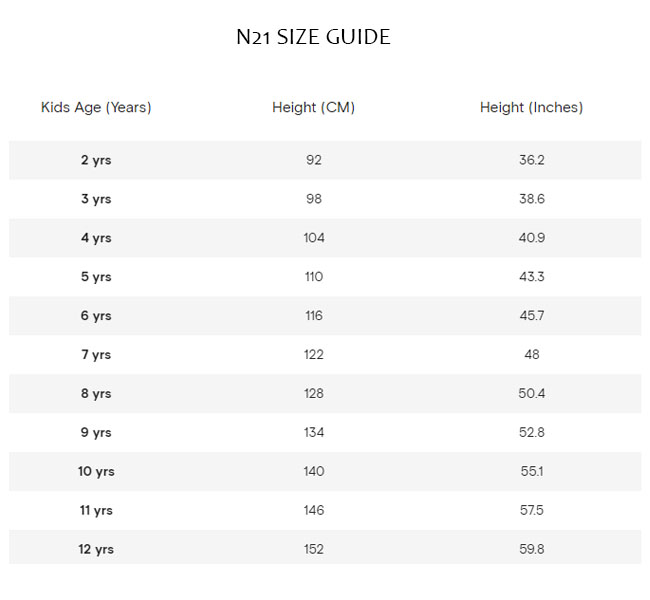Click the N21 SIZE GUIDE title
Image resolution: width=650 pixels, height=600 pixels.
pyautogui.click(x=313, y=38)
